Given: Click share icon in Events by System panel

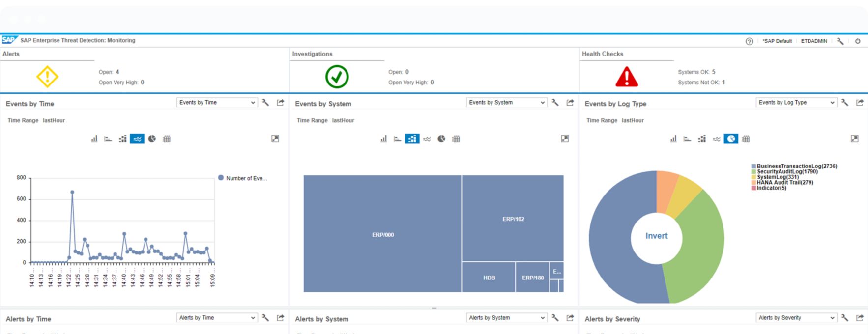Looking at the screenshot, I should click(x=570, y=103).
